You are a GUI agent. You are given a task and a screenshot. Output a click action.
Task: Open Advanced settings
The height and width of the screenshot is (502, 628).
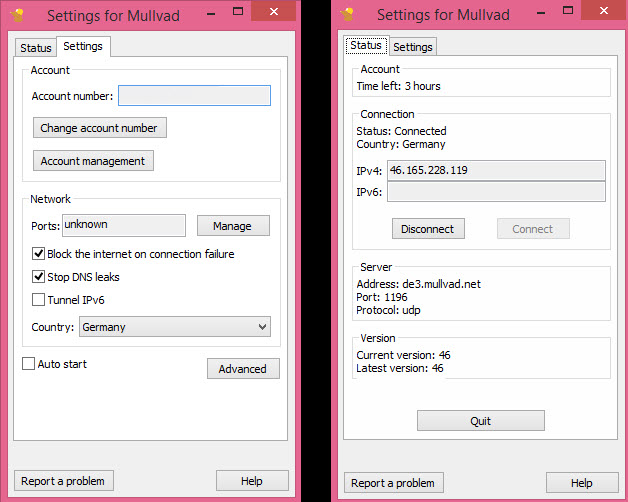tap(243, 369)
